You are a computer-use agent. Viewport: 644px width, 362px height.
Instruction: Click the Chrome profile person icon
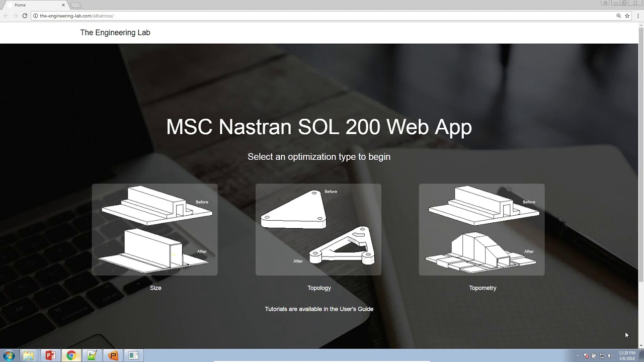click(x=605, y=3)
